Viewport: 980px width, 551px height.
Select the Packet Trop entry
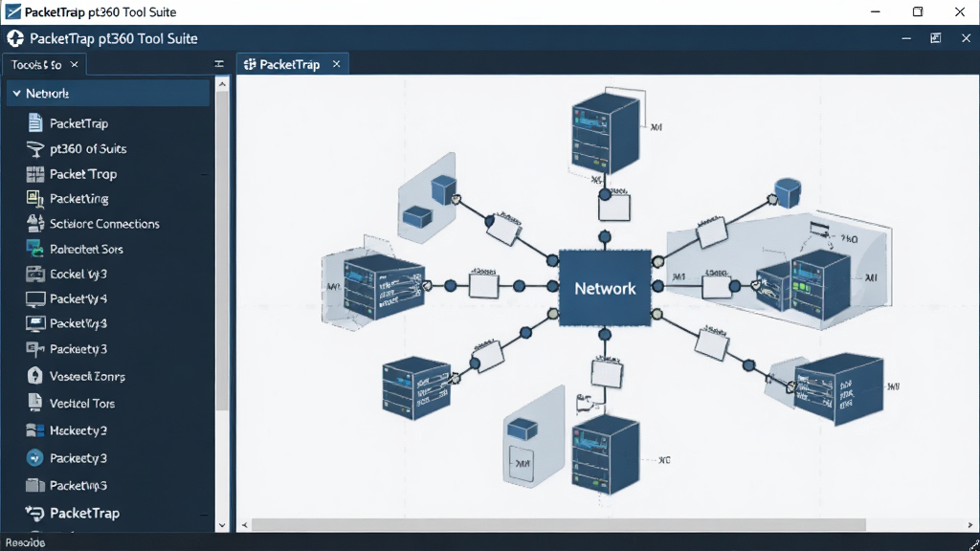point(83,174)
